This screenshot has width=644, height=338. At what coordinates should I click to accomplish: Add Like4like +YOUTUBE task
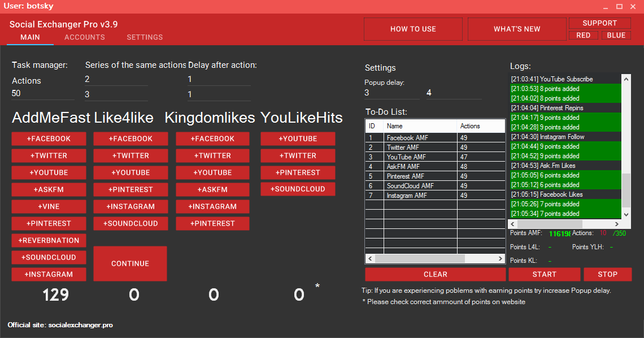click(x=130, y=172)
